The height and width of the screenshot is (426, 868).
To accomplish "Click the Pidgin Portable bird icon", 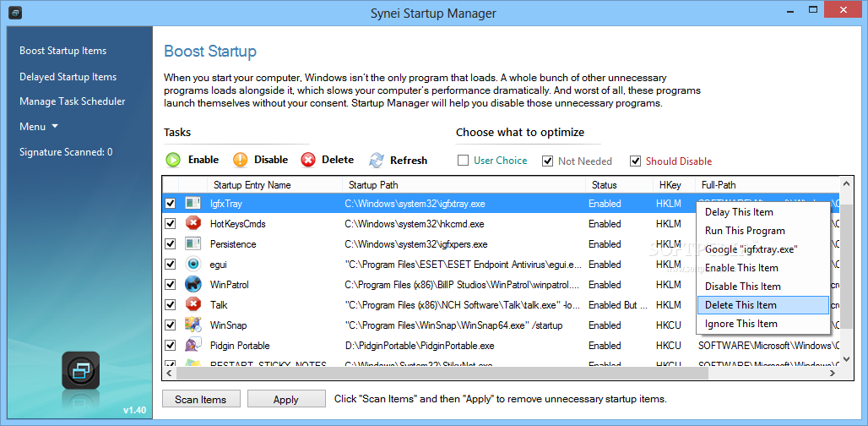I will click(x=193, y=345).
